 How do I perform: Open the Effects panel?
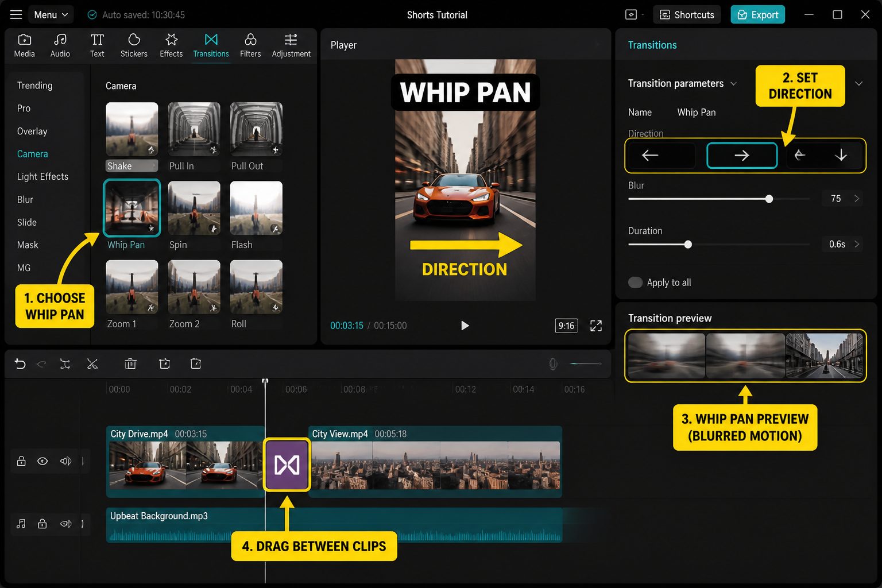171,45
